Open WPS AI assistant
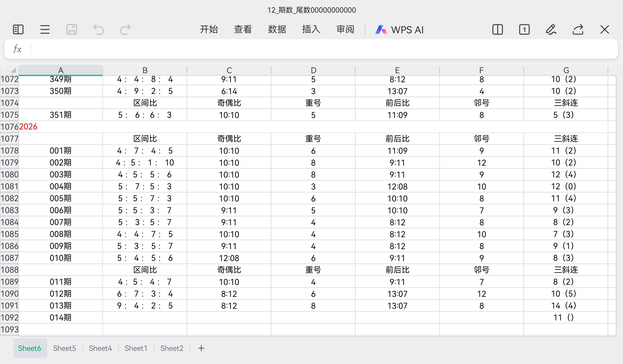Viewport: 623px width, 364px height. (x=400, y=30)
